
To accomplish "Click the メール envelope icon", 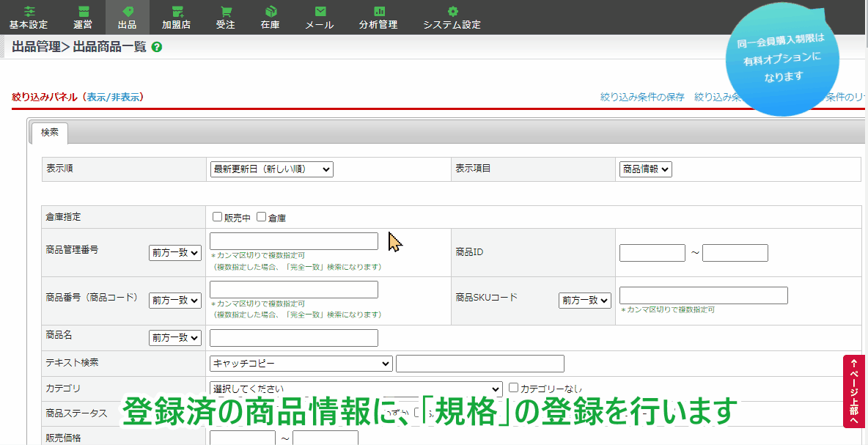I will point(320,12).
